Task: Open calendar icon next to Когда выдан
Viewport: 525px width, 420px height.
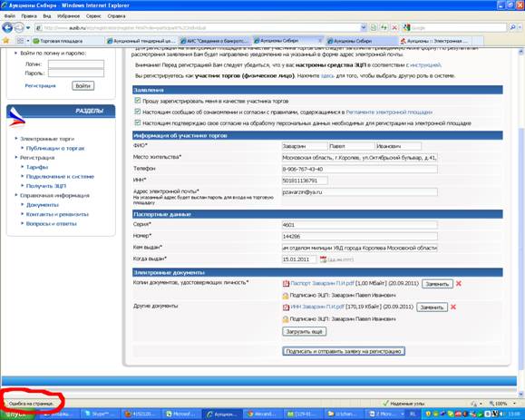Action: pos(323,259)
